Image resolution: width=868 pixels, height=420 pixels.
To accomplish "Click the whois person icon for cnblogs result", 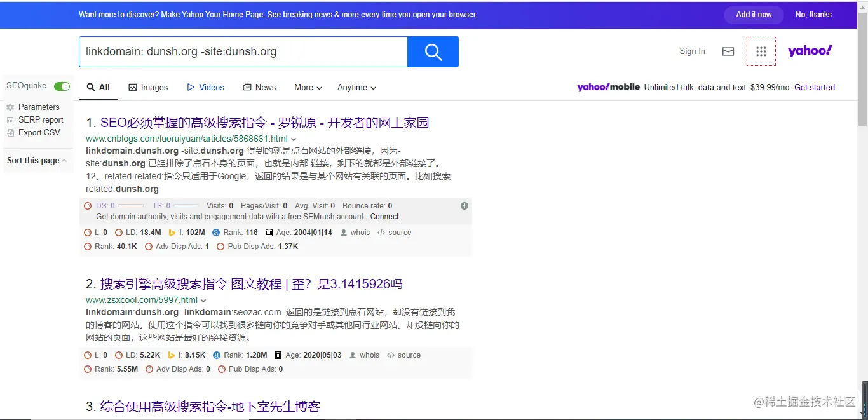I will [344, 233].
